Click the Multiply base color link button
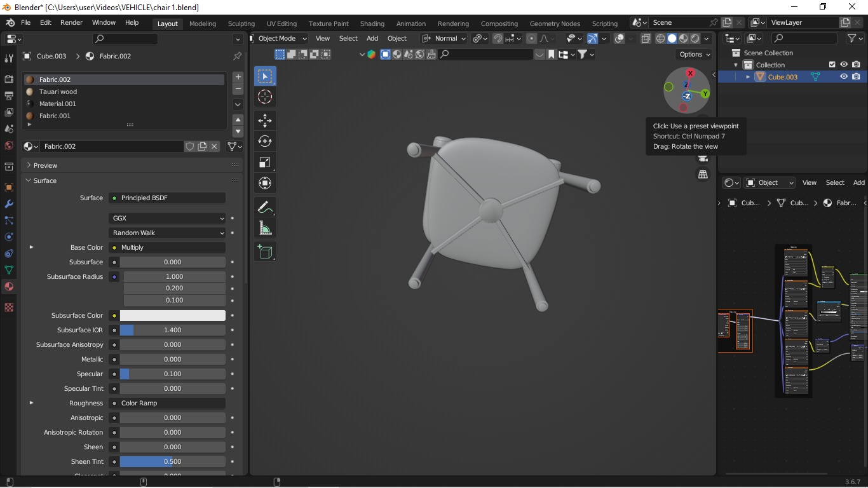Screen dimensions: 868x488 point(167,247)
